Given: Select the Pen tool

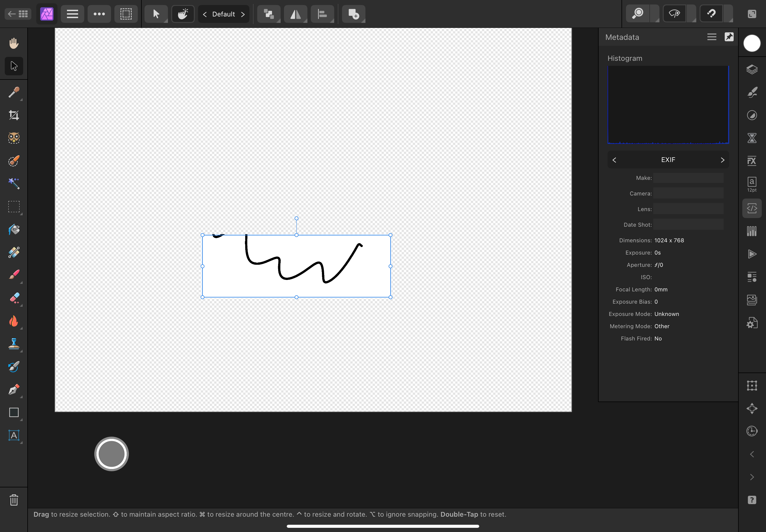Looking at the screenshot, I should point(14,389).
